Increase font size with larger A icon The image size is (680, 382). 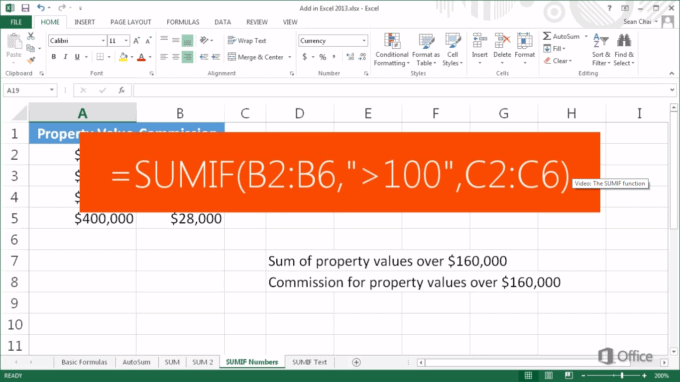tap(137, 40)
